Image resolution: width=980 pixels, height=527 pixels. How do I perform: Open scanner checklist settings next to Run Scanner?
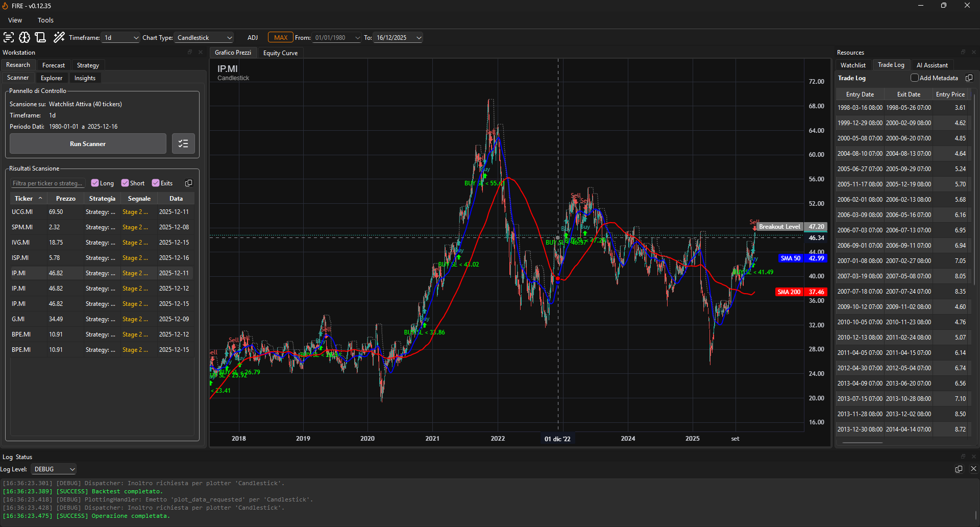(x=183, y=144)
